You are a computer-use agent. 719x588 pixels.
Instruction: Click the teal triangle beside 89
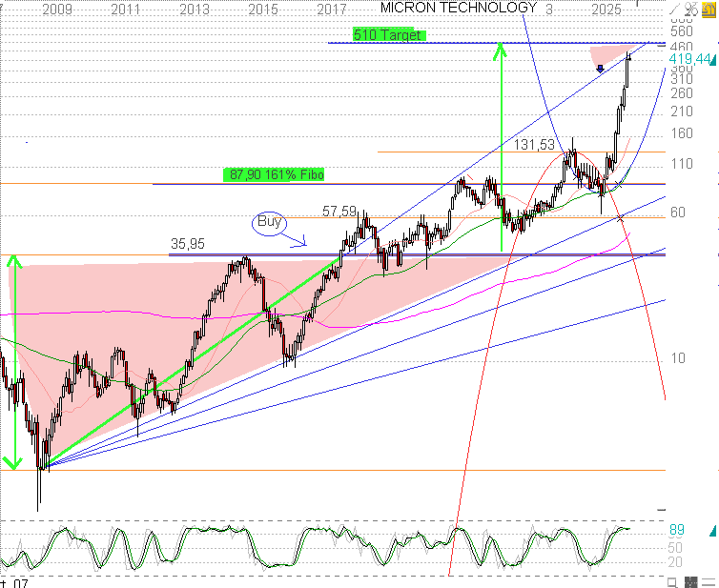[x=712, y=529]
